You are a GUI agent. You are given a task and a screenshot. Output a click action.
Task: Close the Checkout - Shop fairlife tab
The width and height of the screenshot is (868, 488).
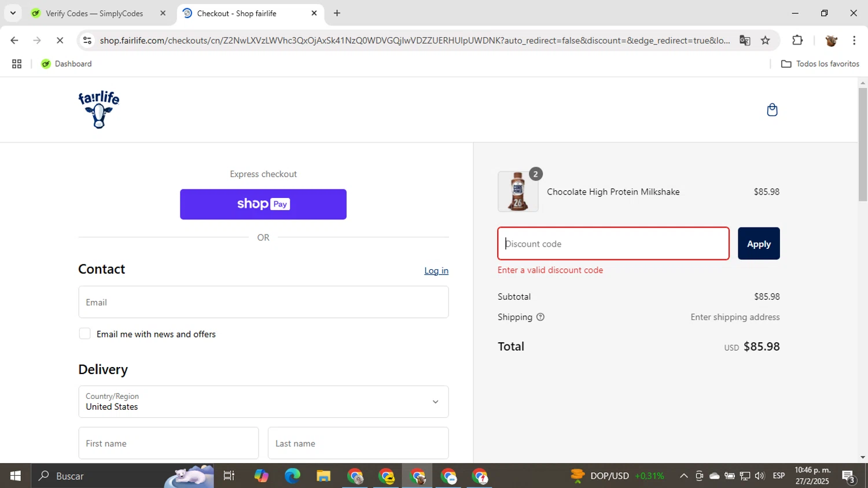pyautogui.click(x=314, y=13)
